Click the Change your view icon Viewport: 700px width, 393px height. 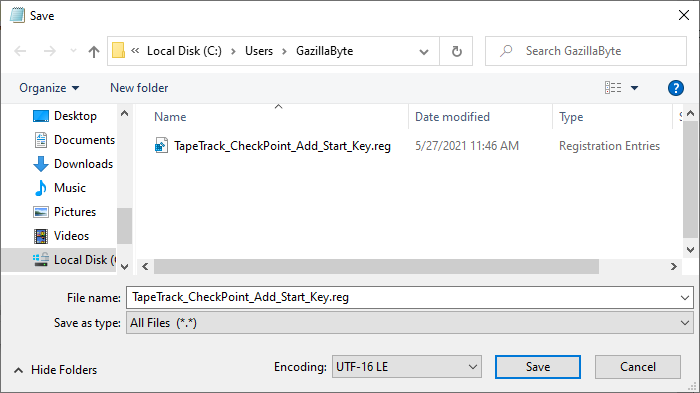click(613, 88)
